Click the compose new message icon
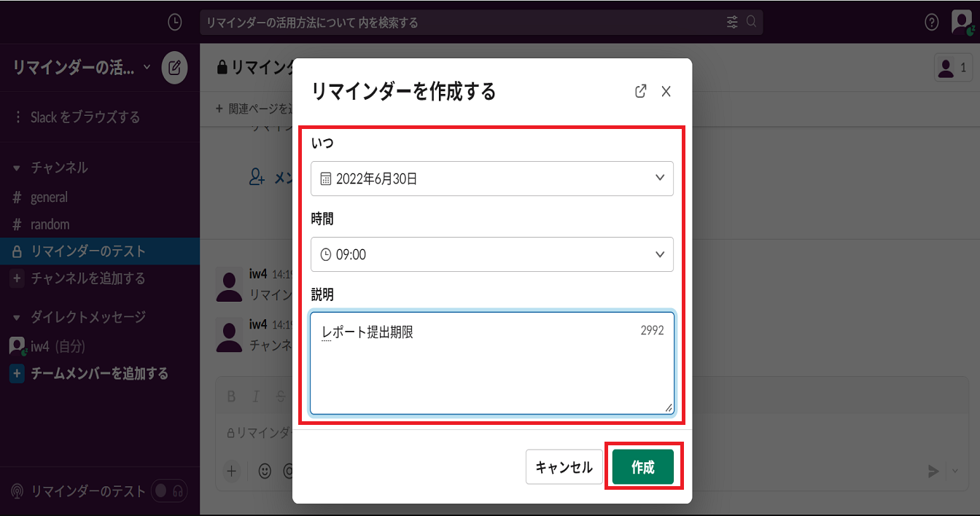The height and width of the screenshot is (516, 980). pos(174,69)
